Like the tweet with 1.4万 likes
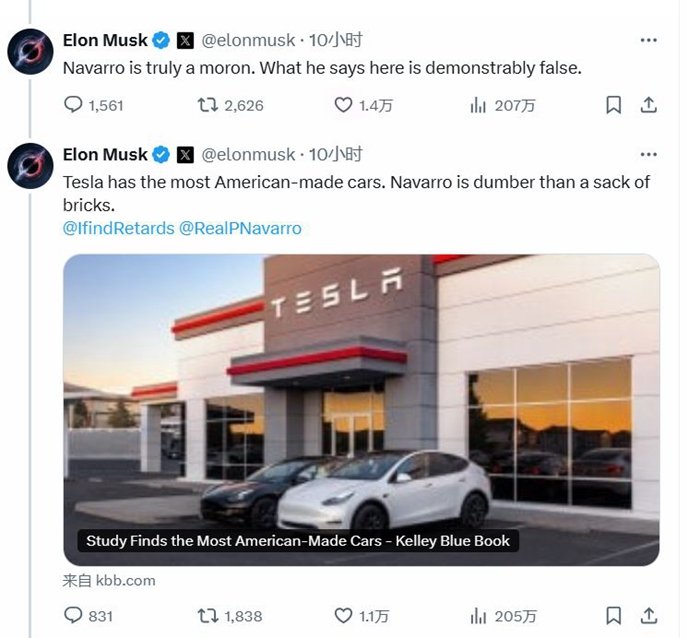The image size is (700, 638). (x=344, y=104)
